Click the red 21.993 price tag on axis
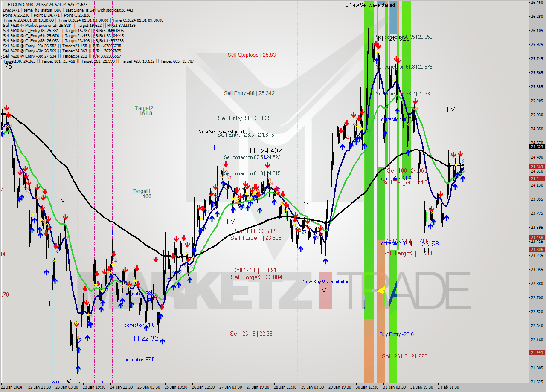 pos(537,352)
